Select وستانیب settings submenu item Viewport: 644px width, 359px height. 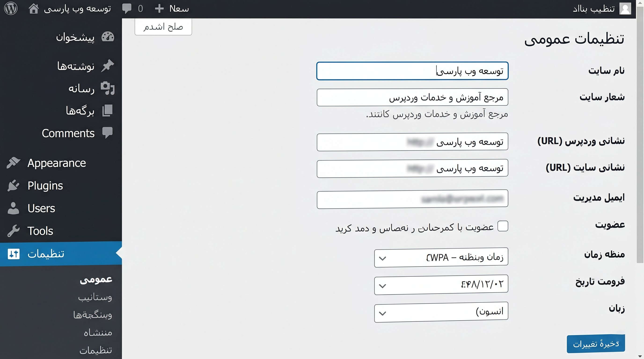click(x=95, y=297)
